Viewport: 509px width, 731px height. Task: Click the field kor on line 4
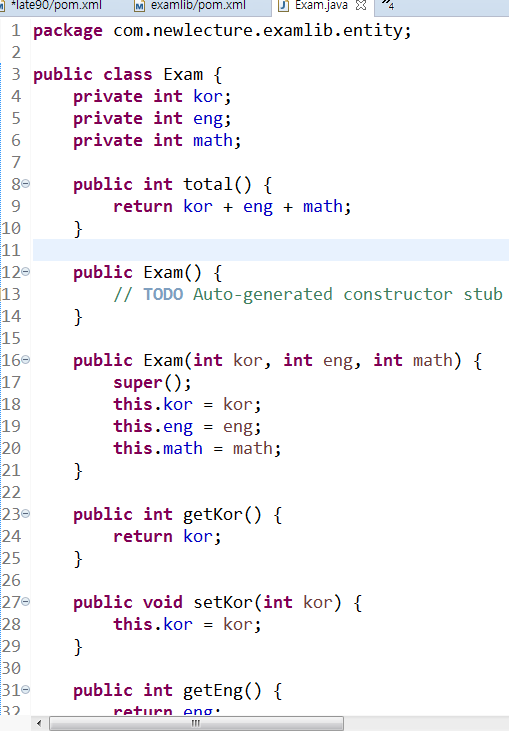click(208, 97)
